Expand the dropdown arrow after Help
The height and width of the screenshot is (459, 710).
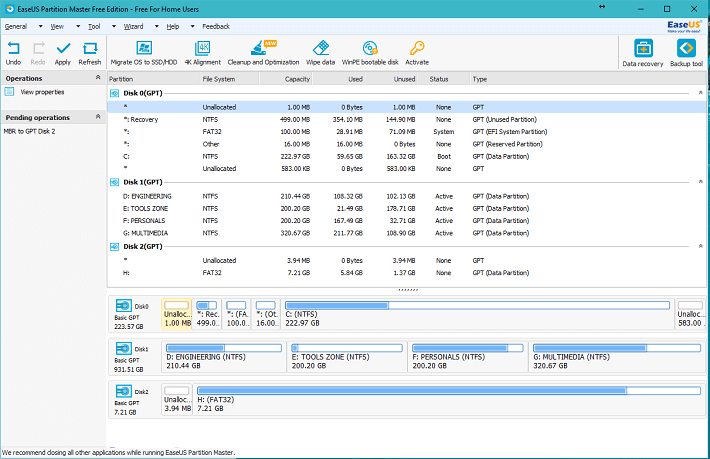point(192,27)
